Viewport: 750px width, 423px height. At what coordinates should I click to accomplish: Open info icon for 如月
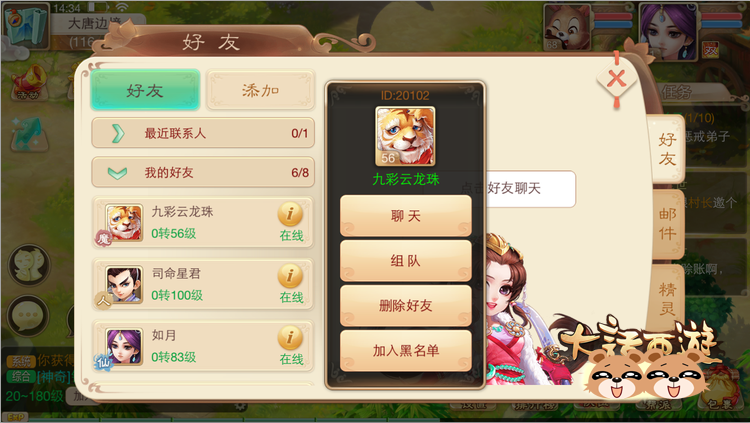(290, 338)
